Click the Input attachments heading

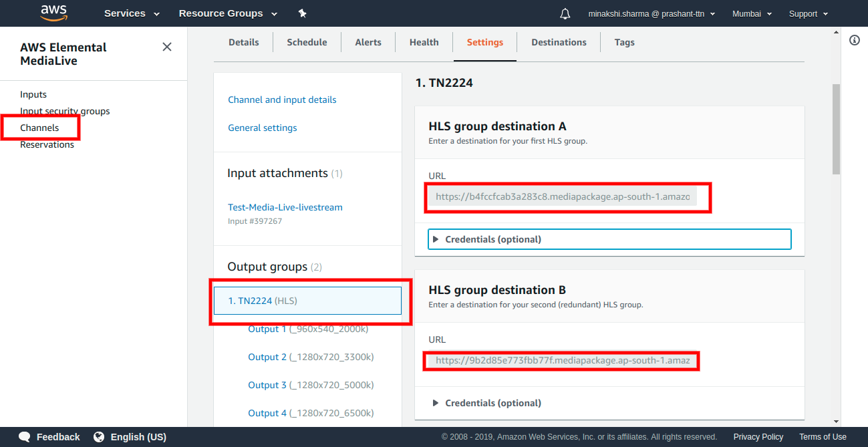pyautogui.click(x=285, y=173)
